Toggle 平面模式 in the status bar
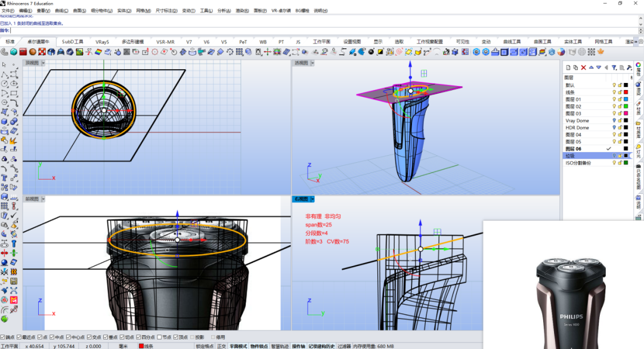 point(238,346)
